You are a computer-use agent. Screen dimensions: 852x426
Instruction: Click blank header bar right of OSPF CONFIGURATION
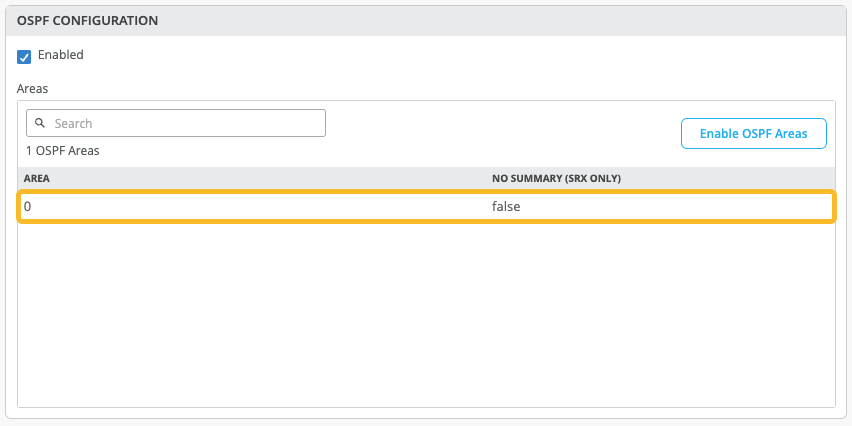(500, 20)
